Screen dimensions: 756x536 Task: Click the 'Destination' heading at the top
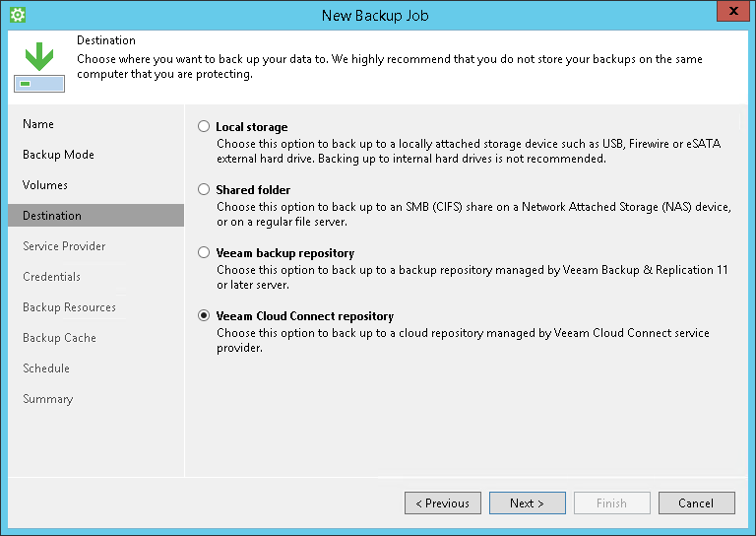pos(106,40)
